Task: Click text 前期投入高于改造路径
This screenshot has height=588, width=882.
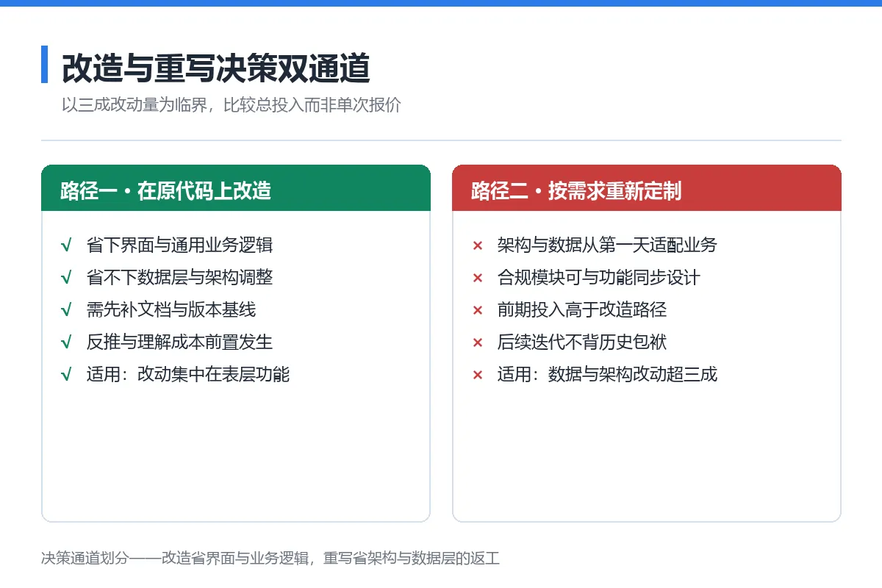Action: pos(582,310)
